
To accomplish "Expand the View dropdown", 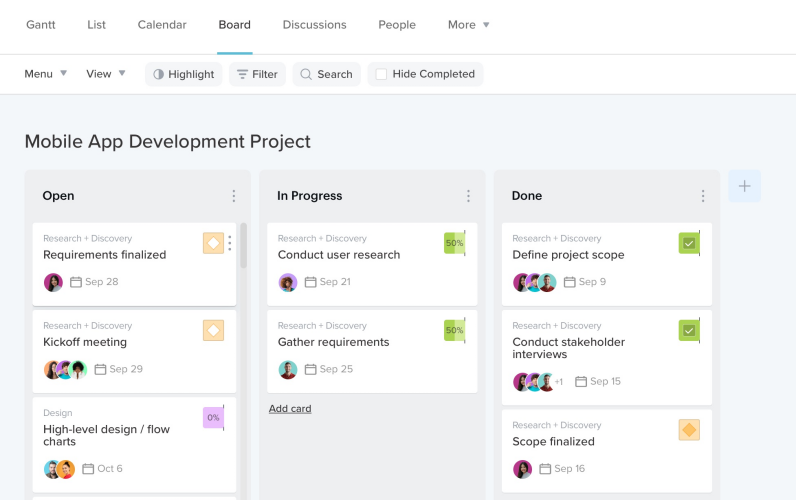I will (106, 74).
